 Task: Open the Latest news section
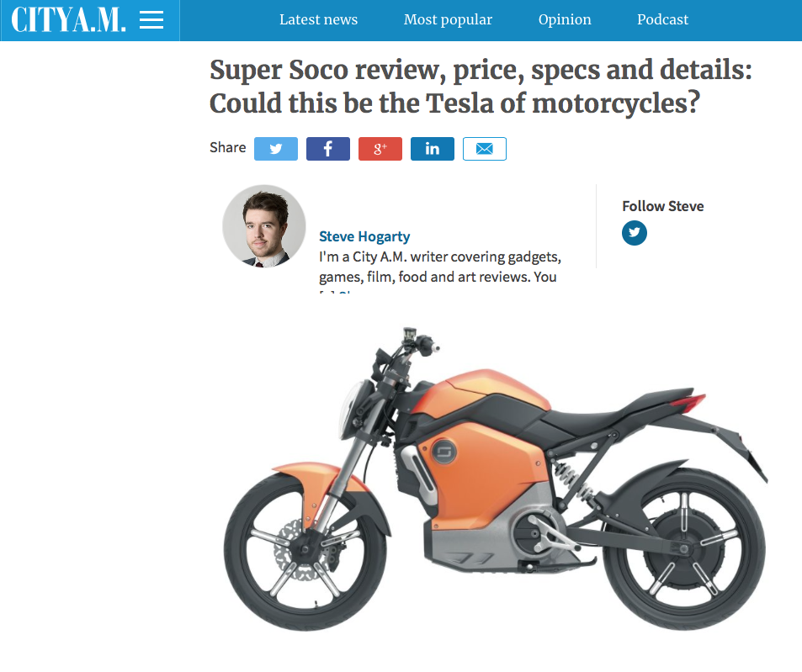coord(318,19)
